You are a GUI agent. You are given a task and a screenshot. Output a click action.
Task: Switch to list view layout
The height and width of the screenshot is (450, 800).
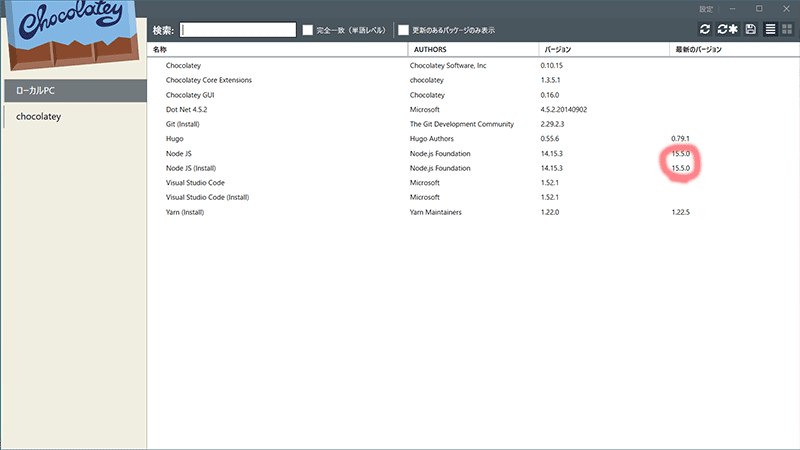(x=770, y=30)
